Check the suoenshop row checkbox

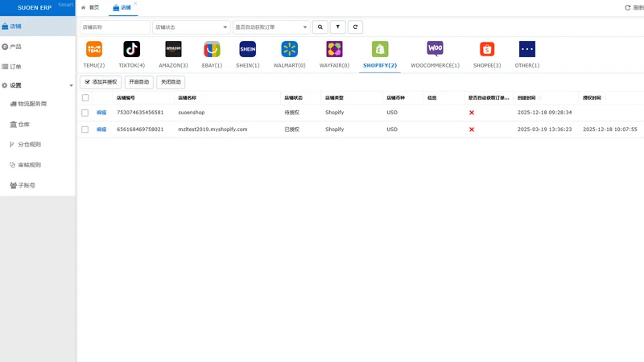[x=85, y=113]
